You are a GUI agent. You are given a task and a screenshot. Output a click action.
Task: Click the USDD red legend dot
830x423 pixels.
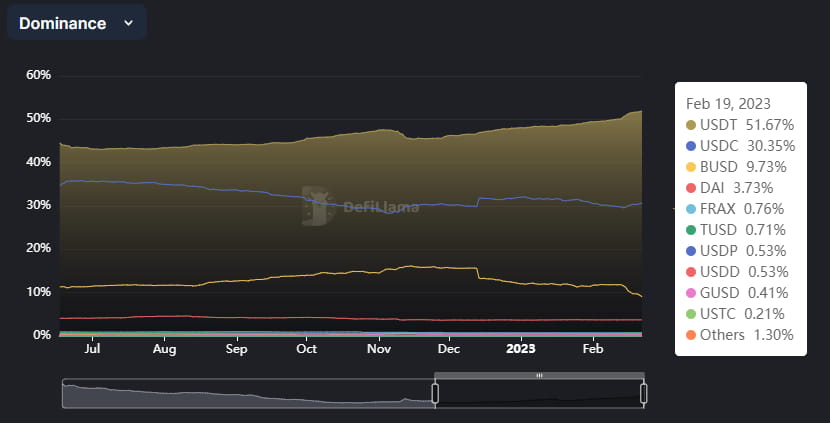point(690,272)
